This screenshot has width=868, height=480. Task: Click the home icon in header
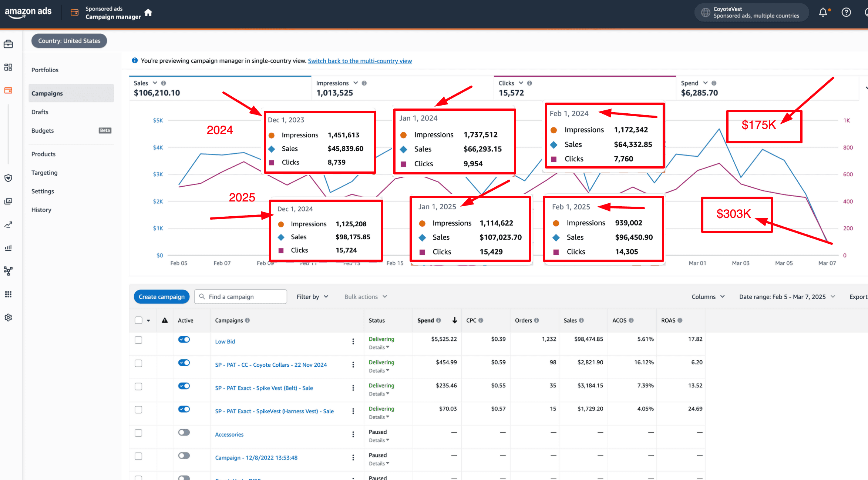click(148, 13)
